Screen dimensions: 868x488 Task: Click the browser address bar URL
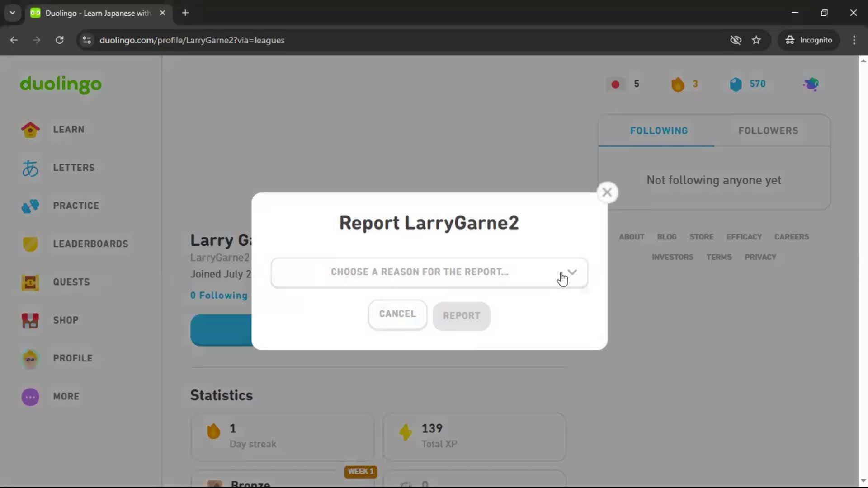coord(192,40)
